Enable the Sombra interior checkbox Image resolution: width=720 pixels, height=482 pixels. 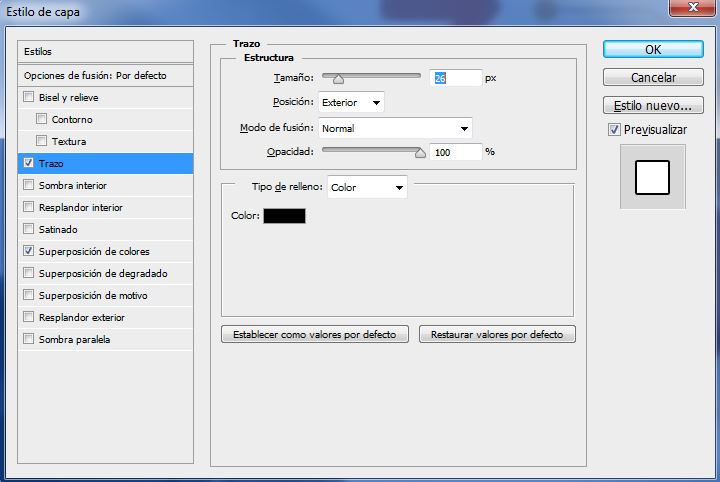click(x=28, y=185)
